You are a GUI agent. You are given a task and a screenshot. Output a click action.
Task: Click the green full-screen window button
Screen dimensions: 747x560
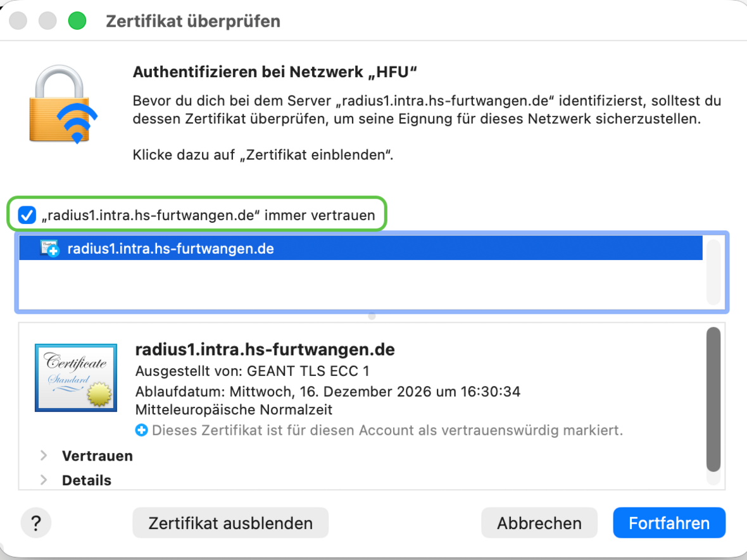pos(77,21)
